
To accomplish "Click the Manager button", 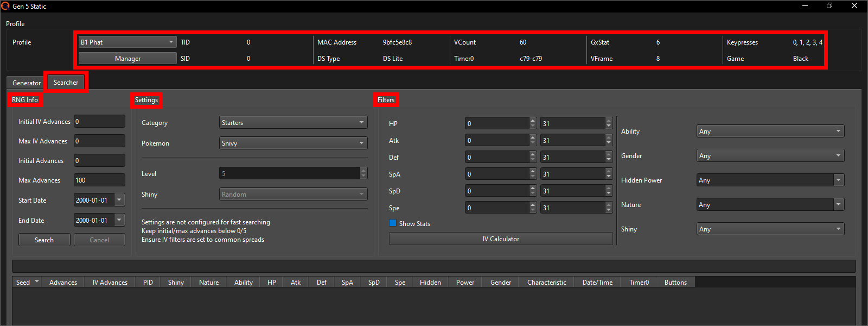I will click(x=127, y=58).
